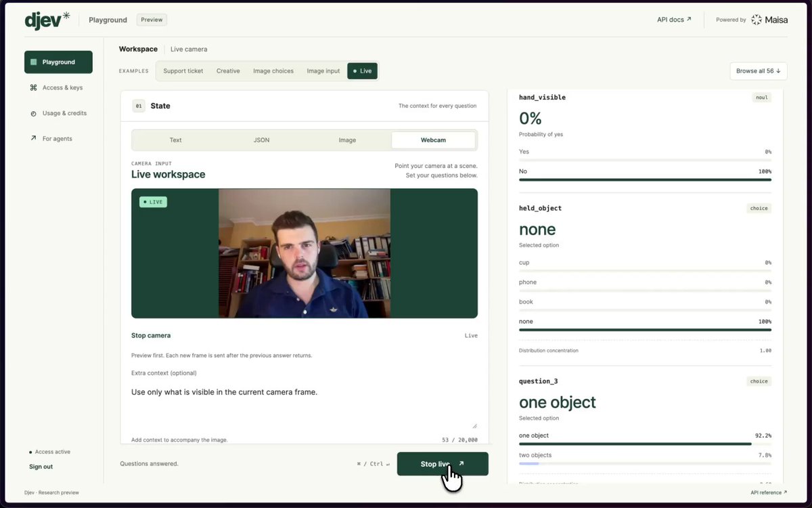Click the 'none' option progress bar

[x=645, y=330]
